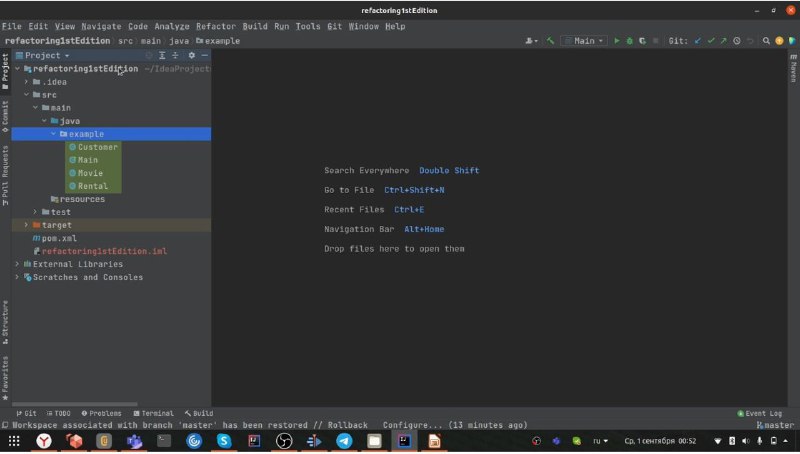The width and height of the screenshot is (800, 454).
Task: Collapse the java folder
Action: click(44, 121)
